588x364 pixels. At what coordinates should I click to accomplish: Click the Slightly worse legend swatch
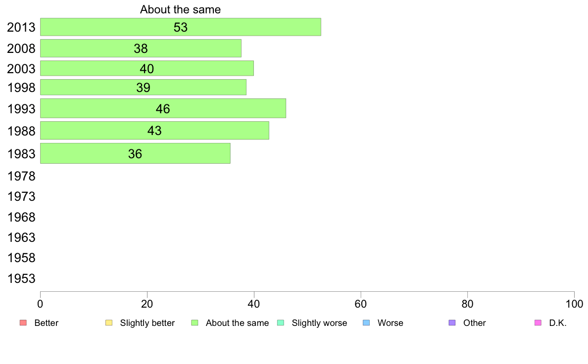click(281, 323)
